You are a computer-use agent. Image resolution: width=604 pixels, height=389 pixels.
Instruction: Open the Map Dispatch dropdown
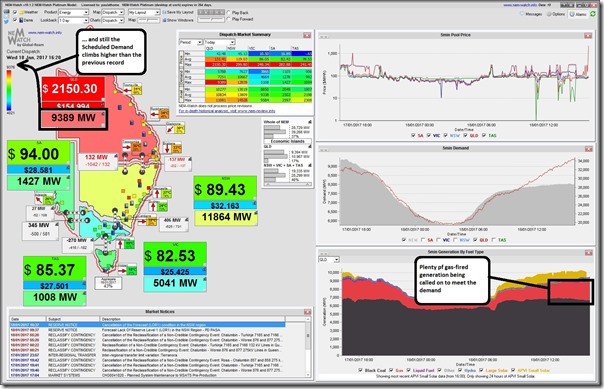coord(112,12)
